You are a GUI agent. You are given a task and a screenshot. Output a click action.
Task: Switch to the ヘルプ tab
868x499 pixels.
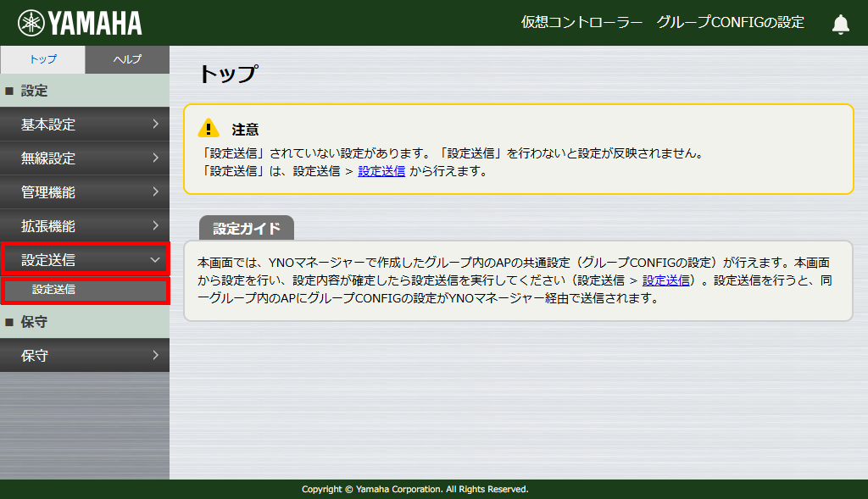[127, 59]
